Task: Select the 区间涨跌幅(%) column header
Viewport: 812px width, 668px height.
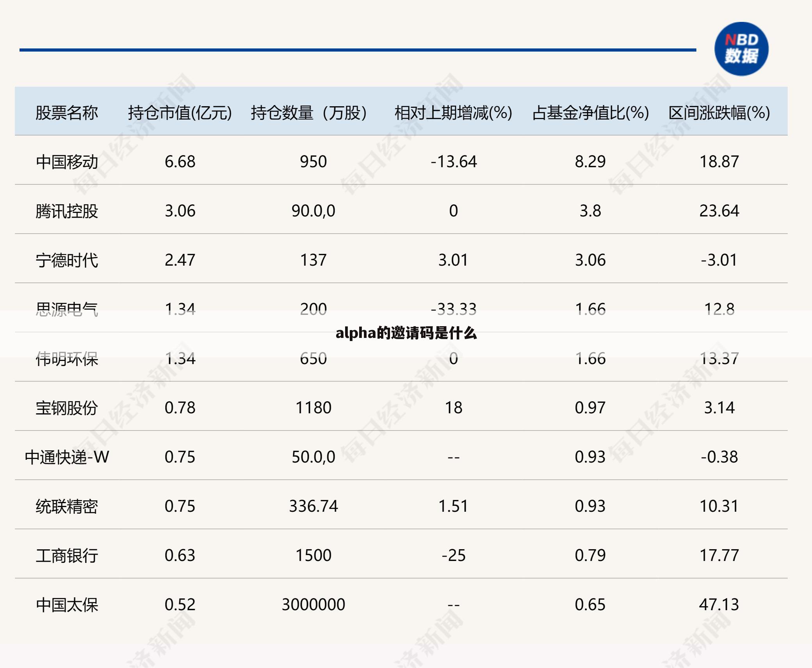Action: tap(719, 113)
